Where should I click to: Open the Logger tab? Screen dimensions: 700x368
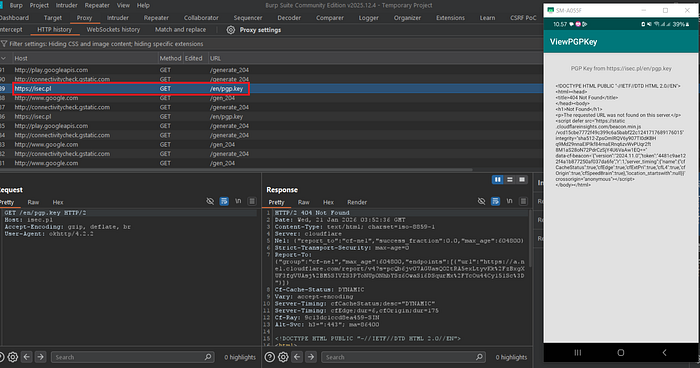pos(369,18)
